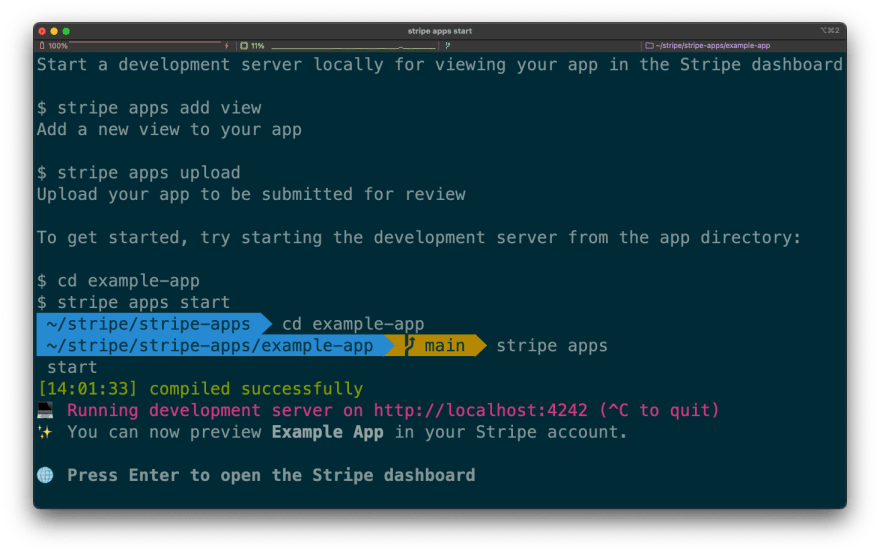Open the http://localhost:4242 link

480,410
